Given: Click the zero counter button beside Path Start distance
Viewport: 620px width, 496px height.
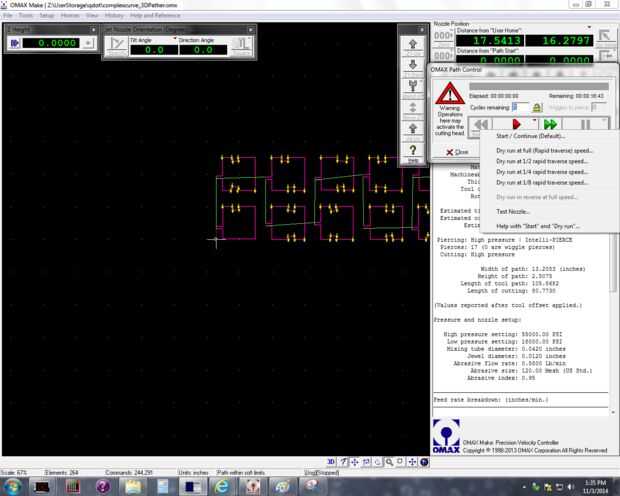Looking at the screenshot, I should pyautogui.click(x=443, y=56).
